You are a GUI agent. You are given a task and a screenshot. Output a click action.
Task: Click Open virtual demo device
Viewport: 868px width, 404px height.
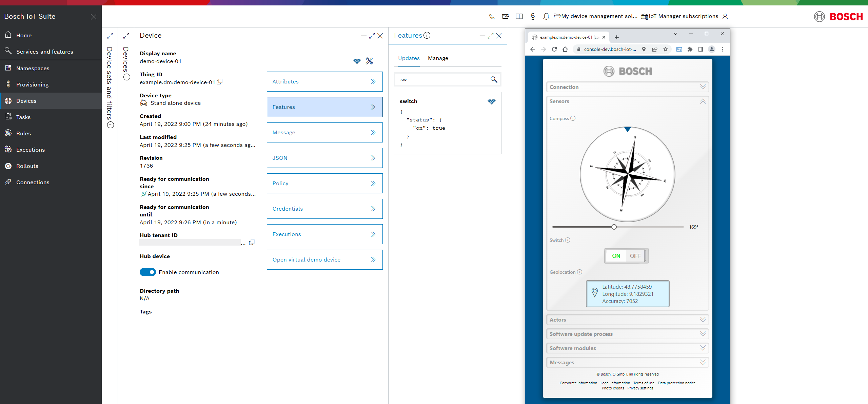tap(324, 259)
